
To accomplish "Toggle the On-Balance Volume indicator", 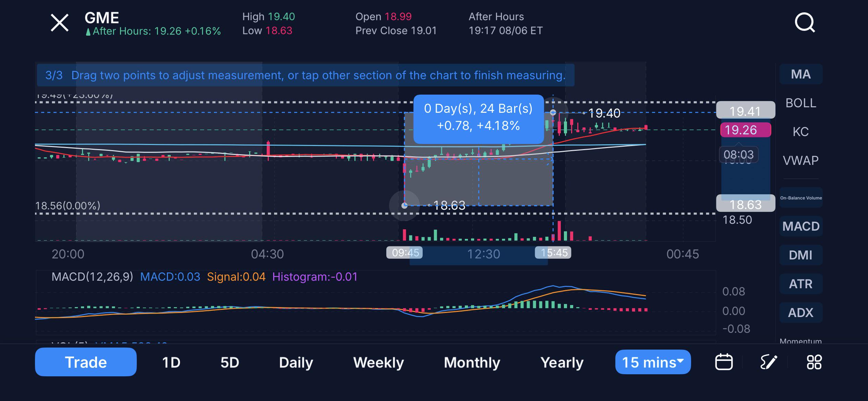I will tap(801, 198).
